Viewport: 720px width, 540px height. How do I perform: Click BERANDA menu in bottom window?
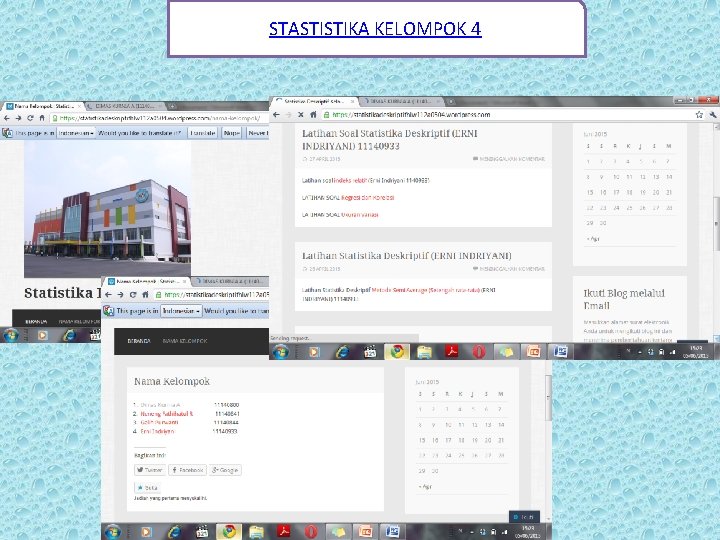(139, 341)
